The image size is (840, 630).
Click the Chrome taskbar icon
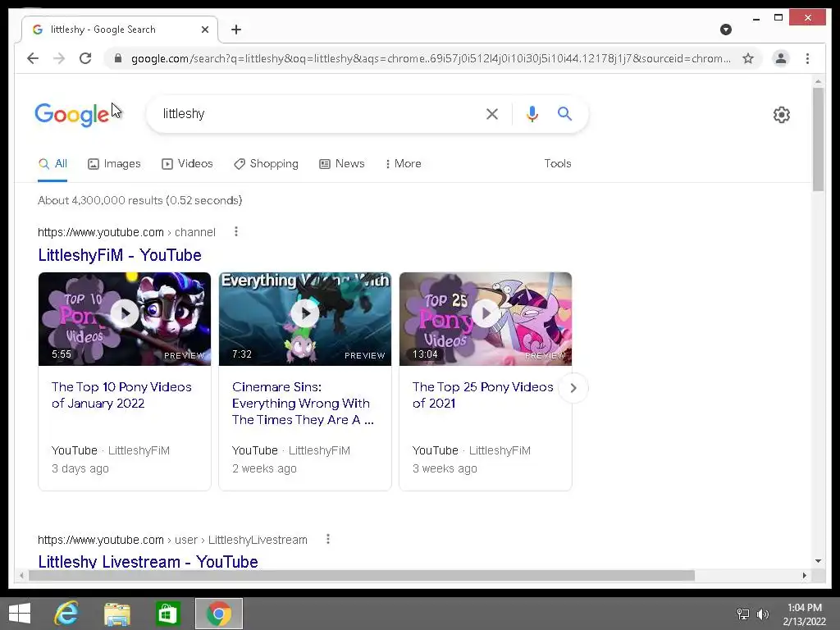(x=218, y=614)
